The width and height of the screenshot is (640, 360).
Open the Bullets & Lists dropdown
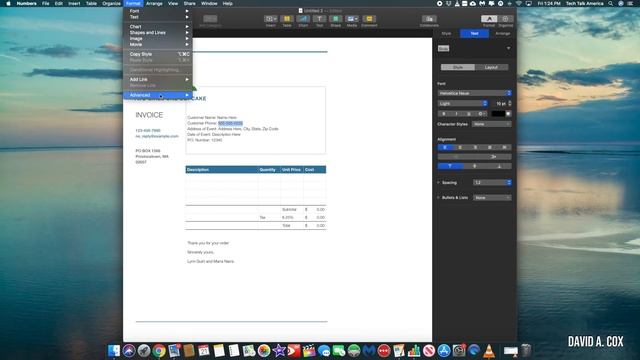pos(492,198)
